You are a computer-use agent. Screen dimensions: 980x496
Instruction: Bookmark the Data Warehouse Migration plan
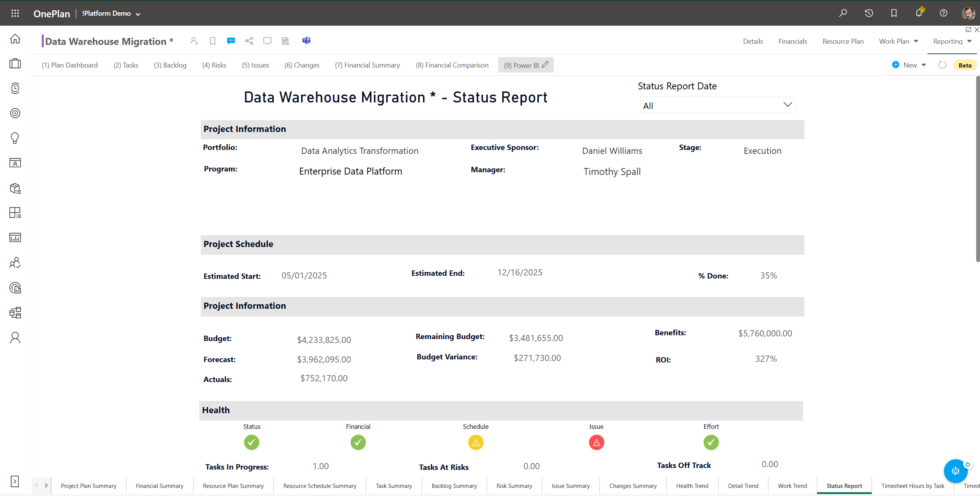pos(213,41)
